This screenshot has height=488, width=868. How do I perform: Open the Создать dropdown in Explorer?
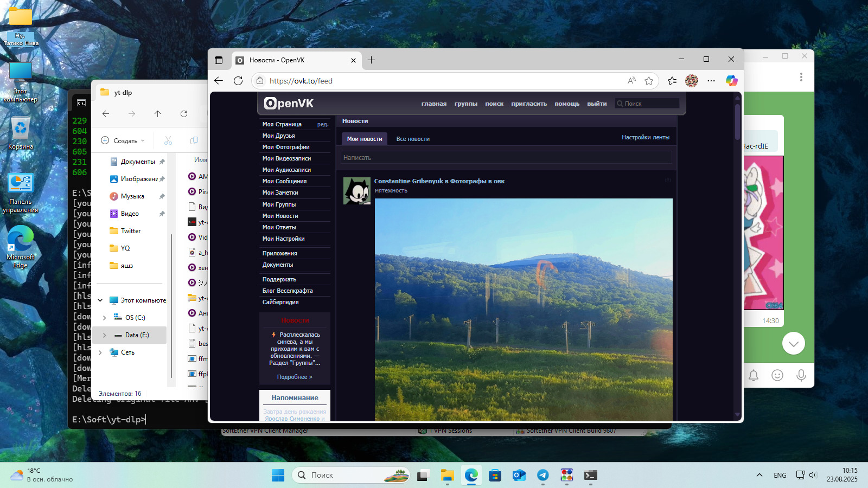124,141
